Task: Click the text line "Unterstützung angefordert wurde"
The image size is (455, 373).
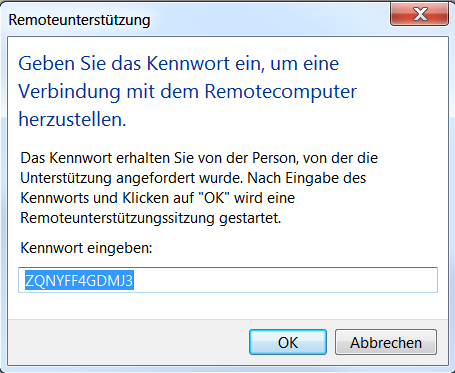Action: click(132, 178)
